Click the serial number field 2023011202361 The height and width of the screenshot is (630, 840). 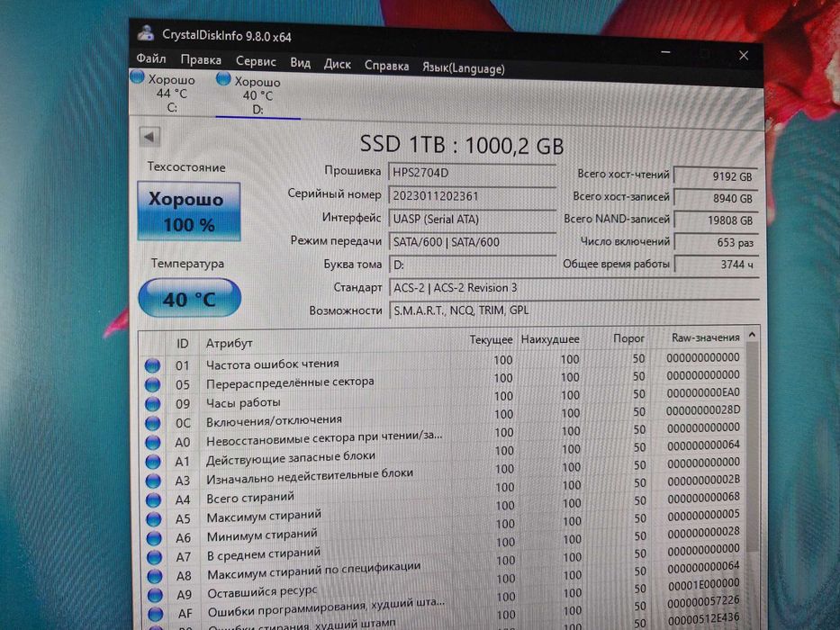pyautogui.click(x=472, y=196)
